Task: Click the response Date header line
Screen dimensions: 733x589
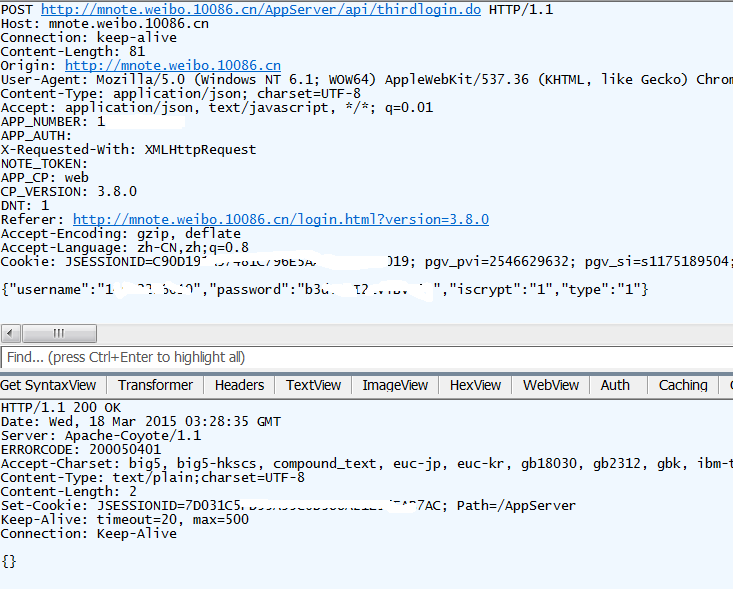Action: pyautogui.click(x=141, y=422)
